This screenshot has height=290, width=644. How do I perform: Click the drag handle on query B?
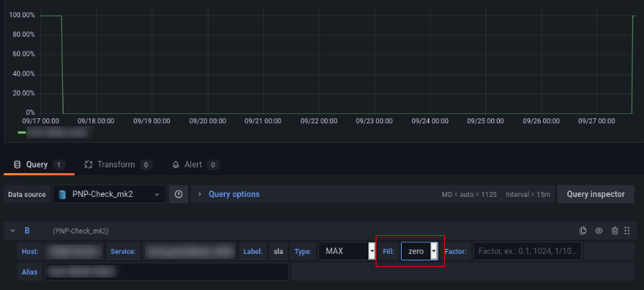[627, 231]
